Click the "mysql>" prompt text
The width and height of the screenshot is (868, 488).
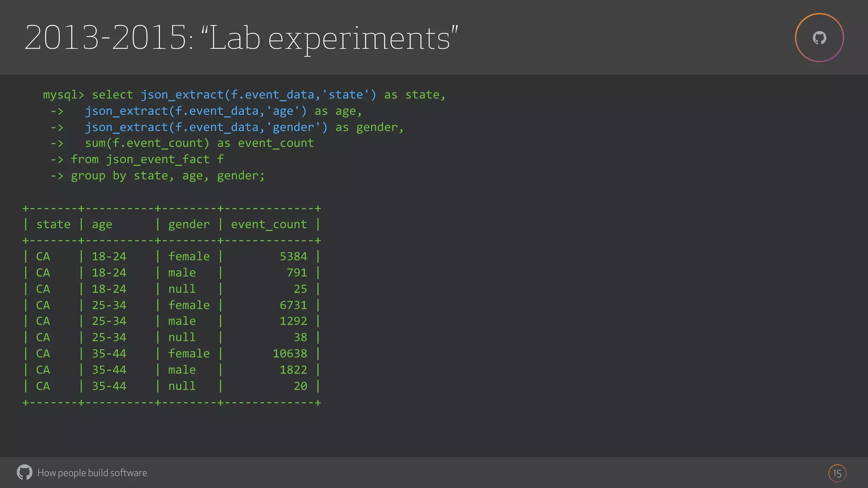coord(64,94)
